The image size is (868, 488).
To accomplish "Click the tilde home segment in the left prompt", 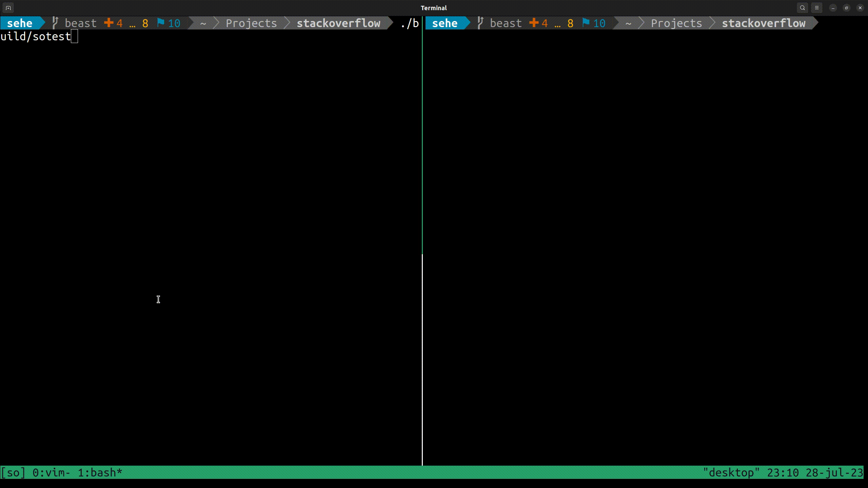I will click(x=202, y=23).
